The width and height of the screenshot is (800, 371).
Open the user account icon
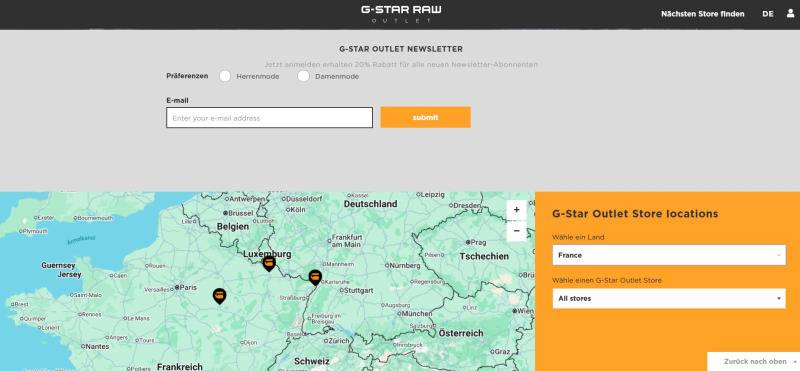tap(790, 14)
